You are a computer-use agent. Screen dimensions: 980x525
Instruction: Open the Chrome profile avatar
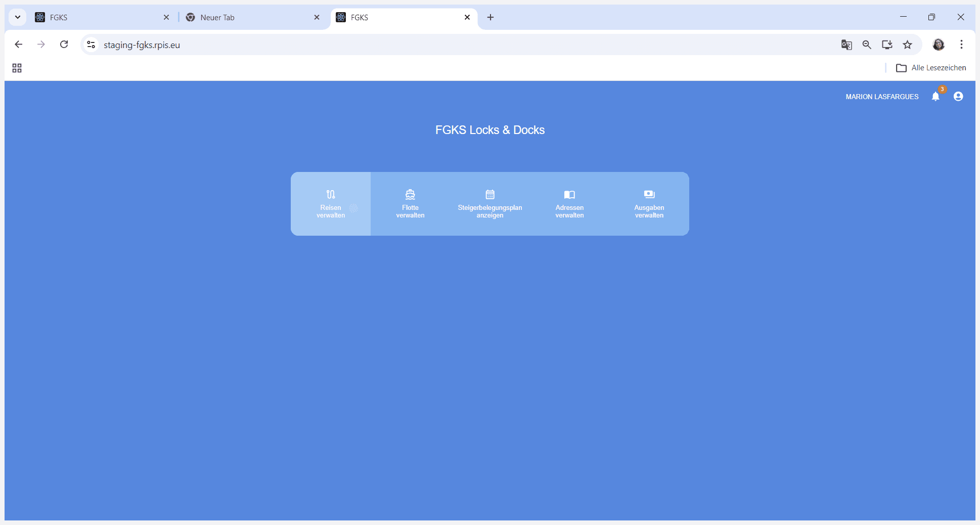(x=939, y=45)
